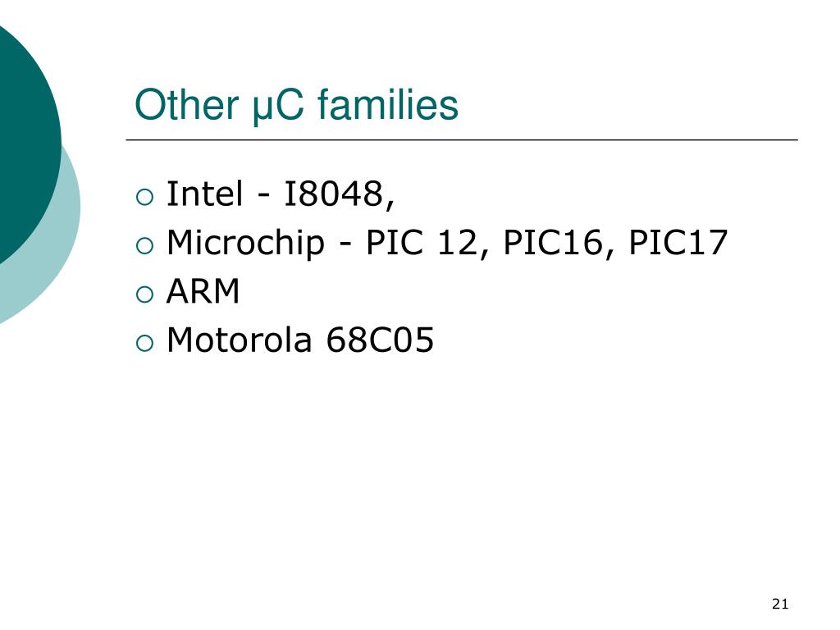Select the bullet marker before Motorola 68C05

coord(144,344)
